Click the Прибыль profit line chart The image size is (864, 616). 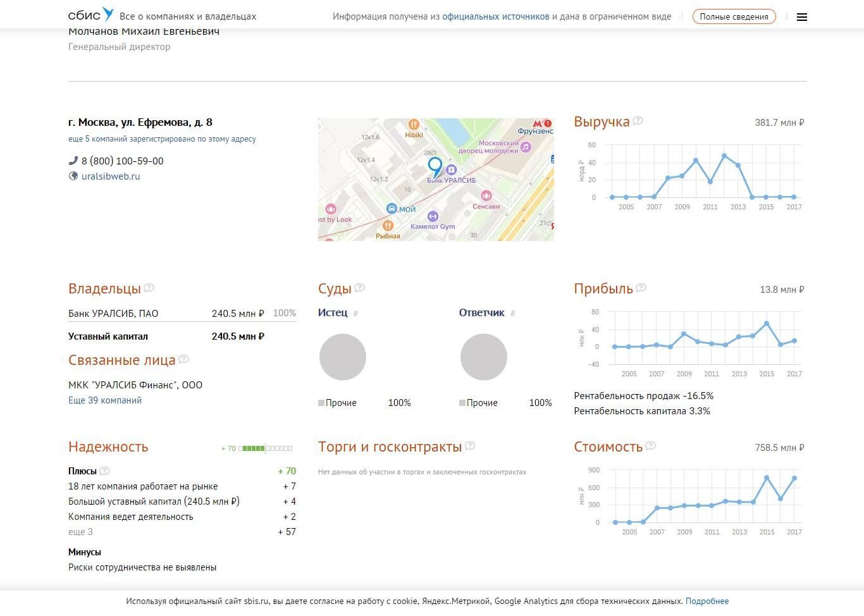[x=691, y=343]
